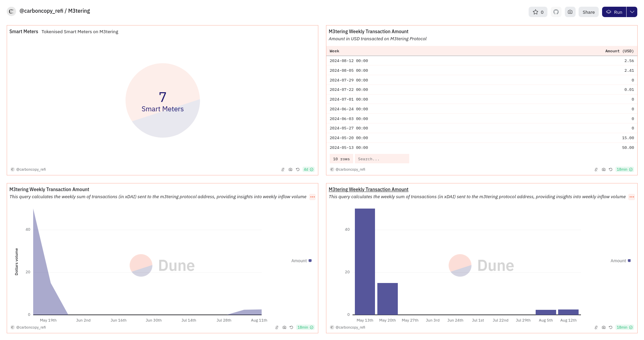Take screenshot of the Smart Meters panel

point(290,170)
